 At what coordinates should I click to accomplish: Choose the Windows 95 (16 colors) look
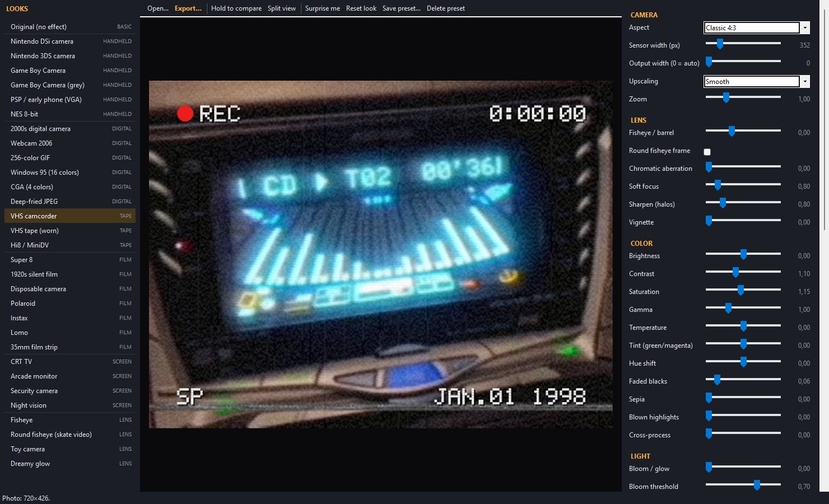click(70, 172)
